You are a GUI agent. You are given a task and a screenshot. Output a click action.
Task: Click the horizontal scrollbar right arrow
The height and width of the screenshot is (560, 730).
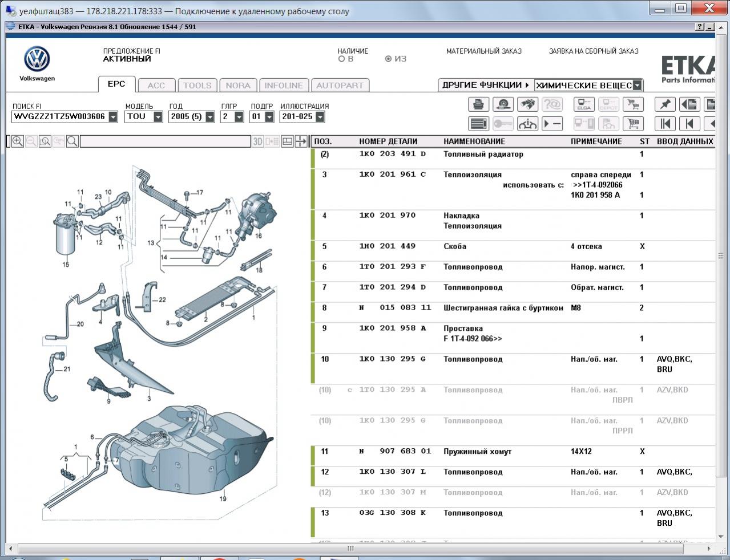pos(709,549)
